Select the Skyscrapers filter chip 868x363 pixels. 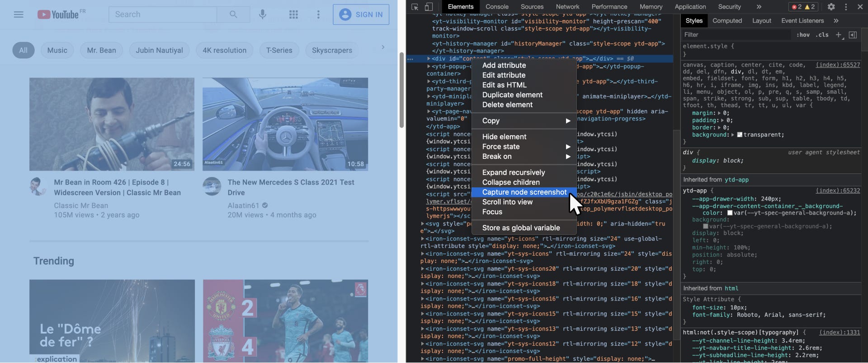332,50
